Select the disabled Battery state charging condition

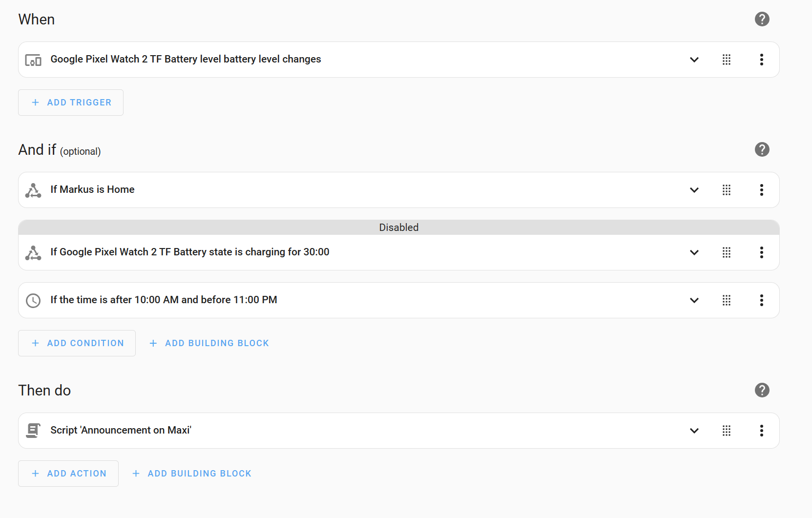190,252
